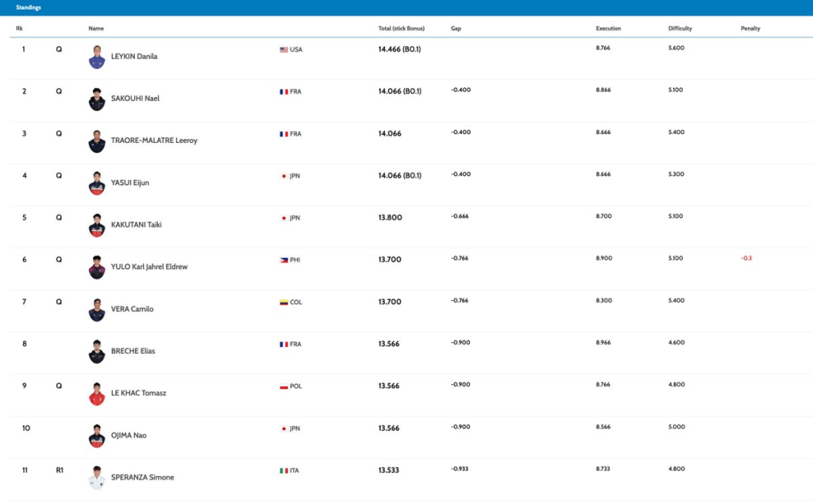Open LEYKIN Danila's athlete photo
813x504 pixels.
[97, 57]
